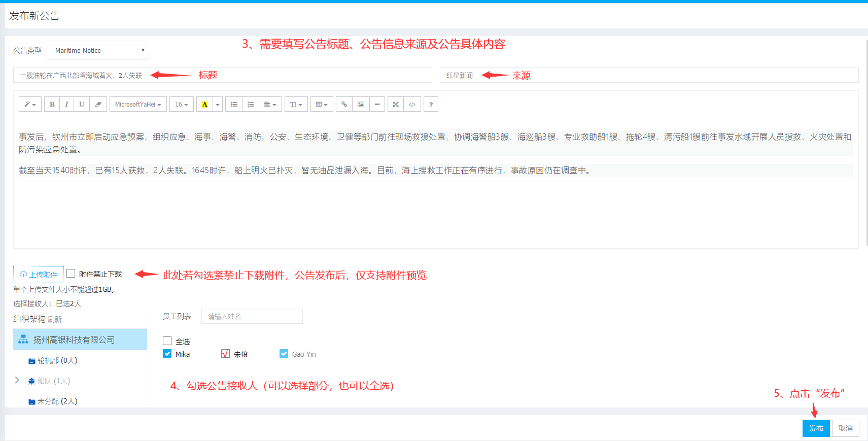Open the line height dropdown
The image size is (868, 441).
296,104
